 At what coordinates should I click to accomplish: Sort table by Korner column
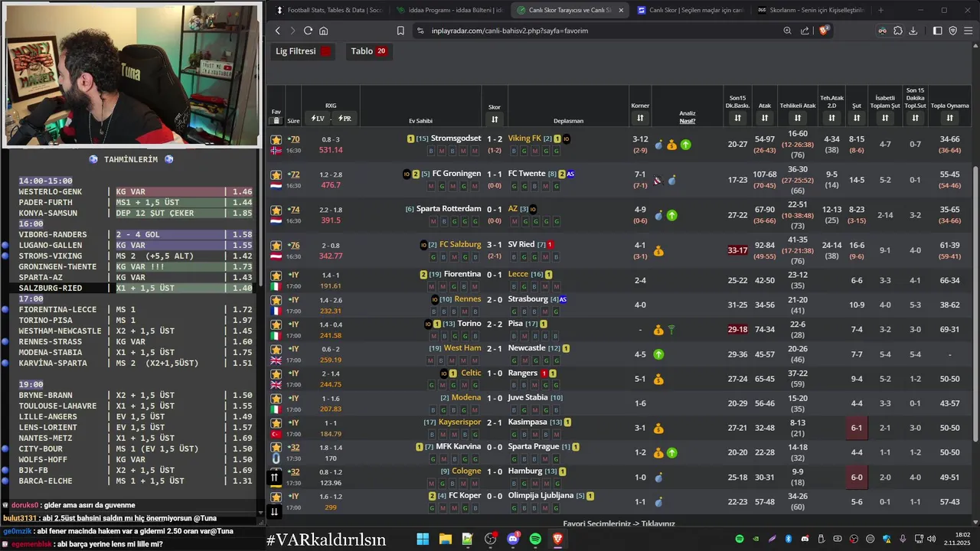(x=640, y=118)
